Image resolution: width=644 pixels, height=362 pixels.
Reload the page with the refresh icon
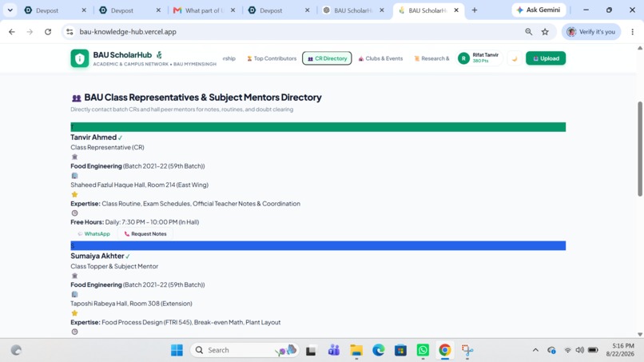pyautogui.click(x=48, y=32)
